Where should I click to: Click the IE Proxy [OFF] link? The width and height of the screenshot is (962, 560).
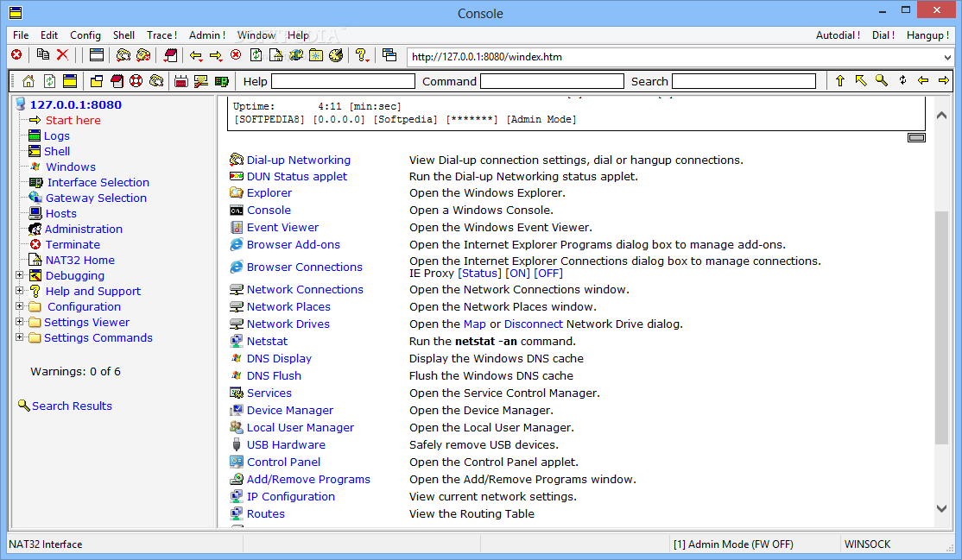click(547, 274)
